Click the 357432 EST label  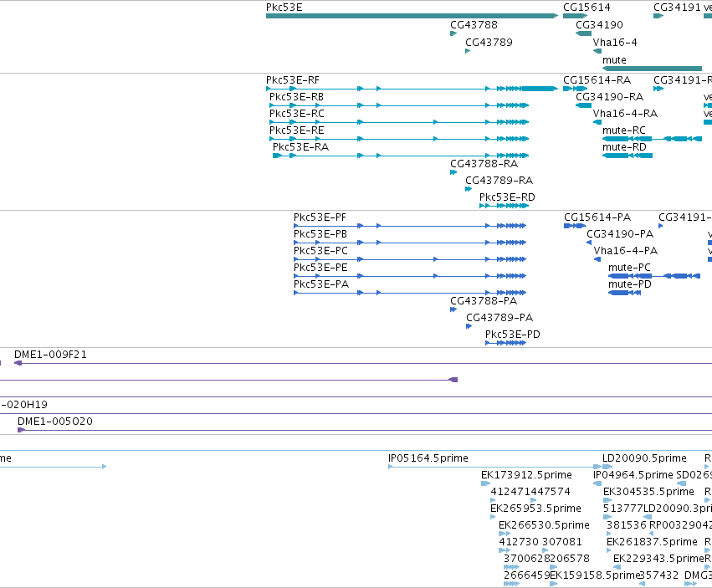click(659, 575)
